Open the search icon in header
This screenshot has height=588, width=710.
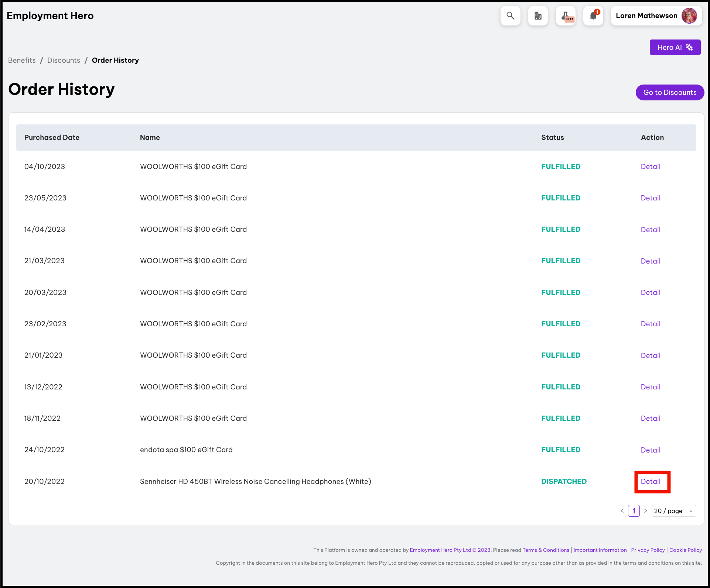(x=510, y=16)
